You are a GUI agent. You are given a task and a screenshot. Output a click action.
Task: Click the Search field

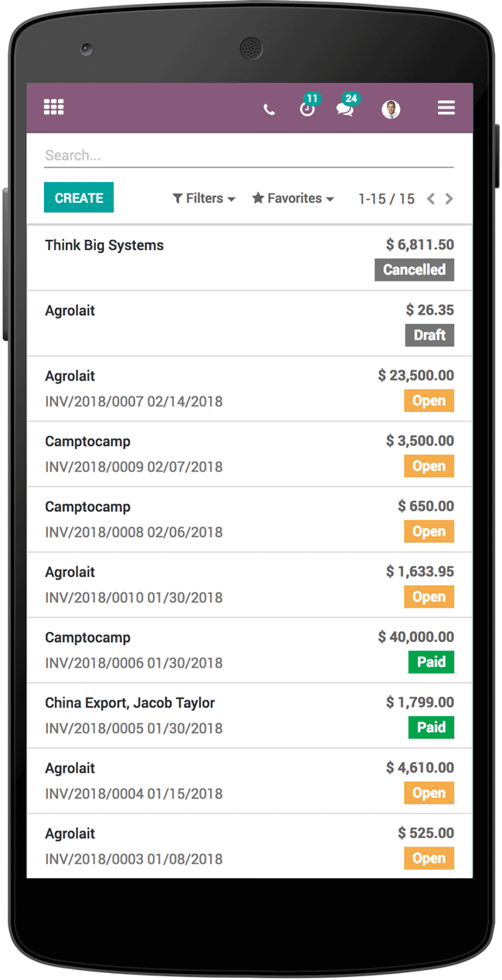coord(232,154)
